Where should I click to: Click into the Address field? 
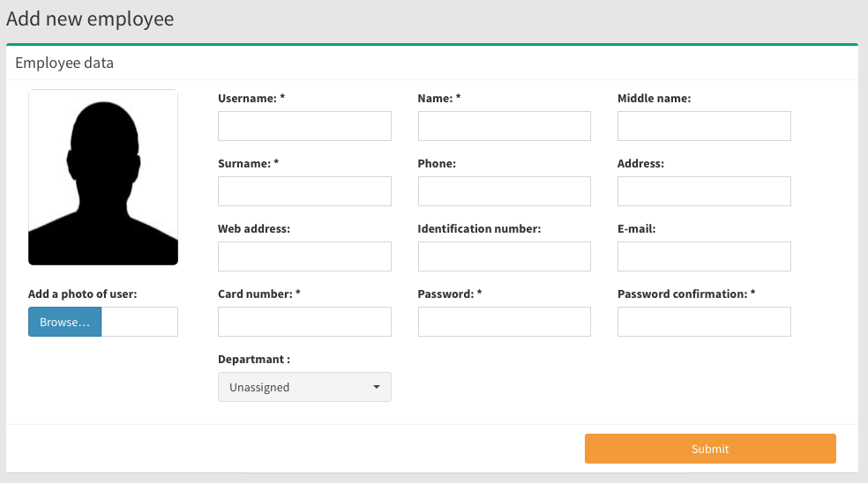coord(704,191)
